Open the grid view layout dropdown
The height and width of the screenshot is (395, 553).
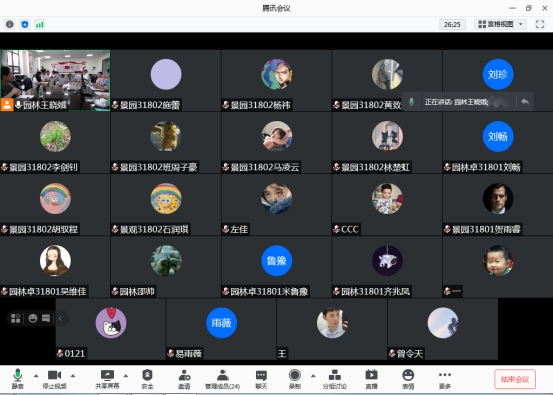point(500,24)
